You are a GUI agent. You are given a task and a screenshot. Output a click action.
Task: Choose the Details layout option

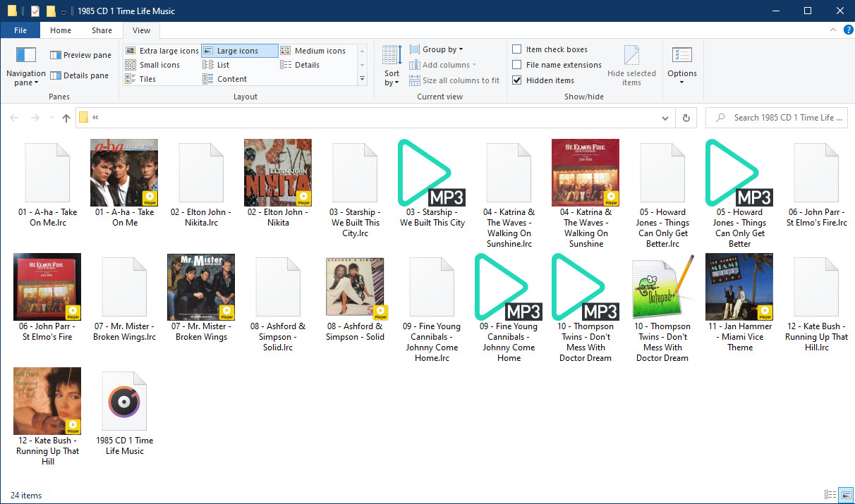click(x=306, y=65)
